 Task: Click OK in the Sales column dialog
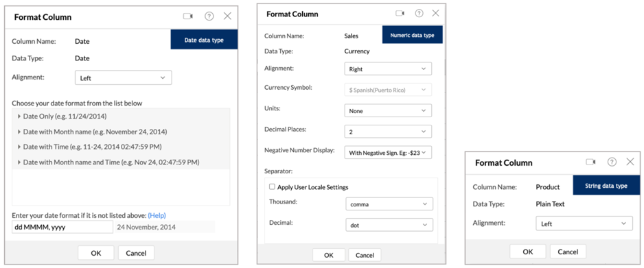(329, 255)
